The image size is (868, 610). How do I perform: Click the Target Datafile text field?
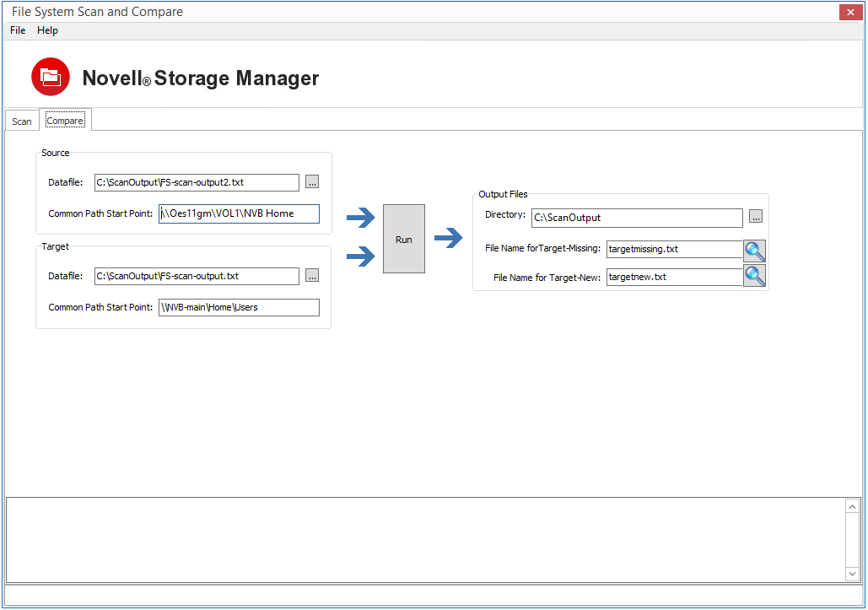point(197,276)
